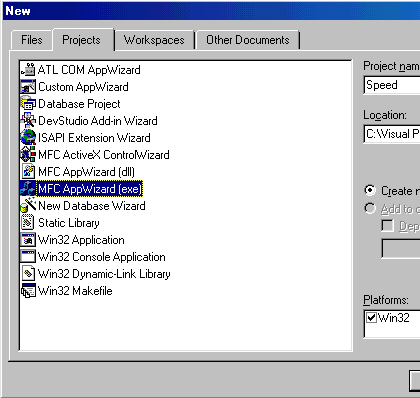Choose the MFC AppWizard (dll) icon
Screen dimensions: 420x398
pos(28,172)
